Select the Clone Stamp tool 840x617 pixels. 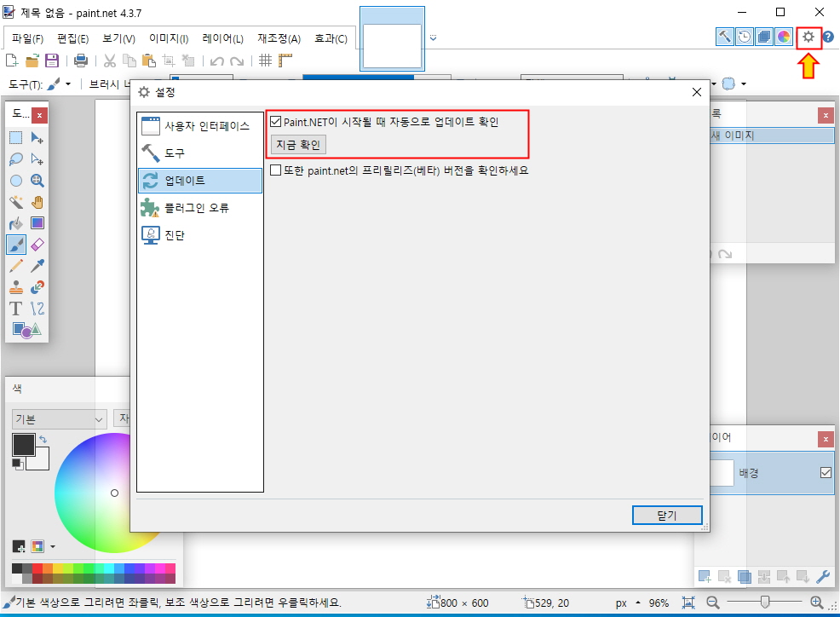point(16,287)
